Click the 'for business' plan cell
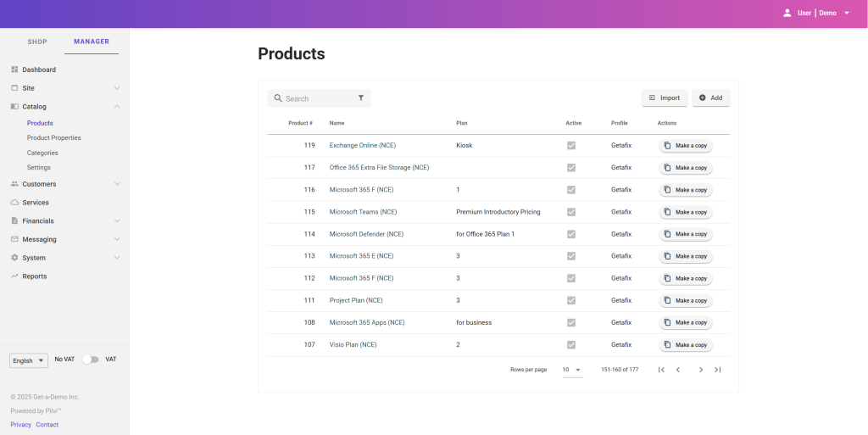 (474, 323)
